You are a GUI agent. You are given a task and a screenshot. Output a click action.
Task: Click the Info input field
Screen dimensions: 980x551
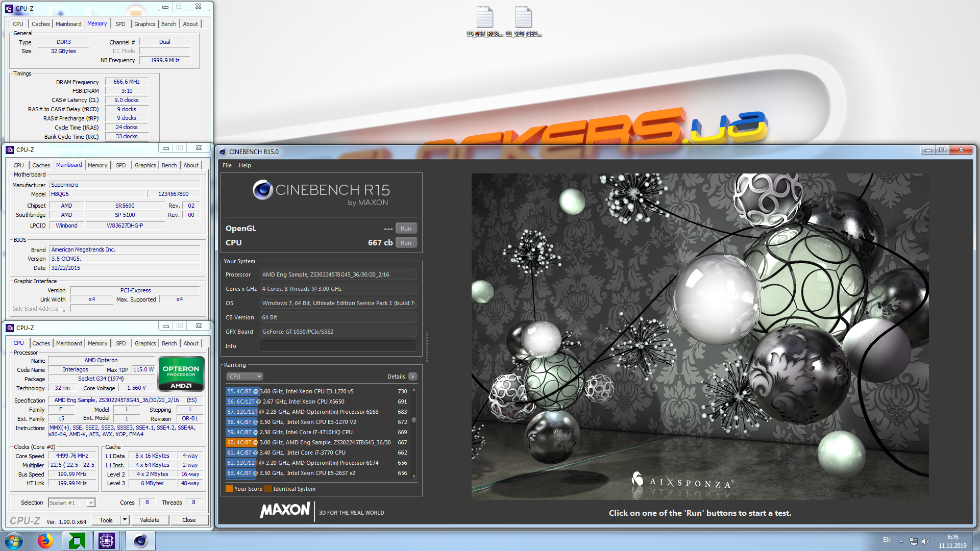(338, 346)
